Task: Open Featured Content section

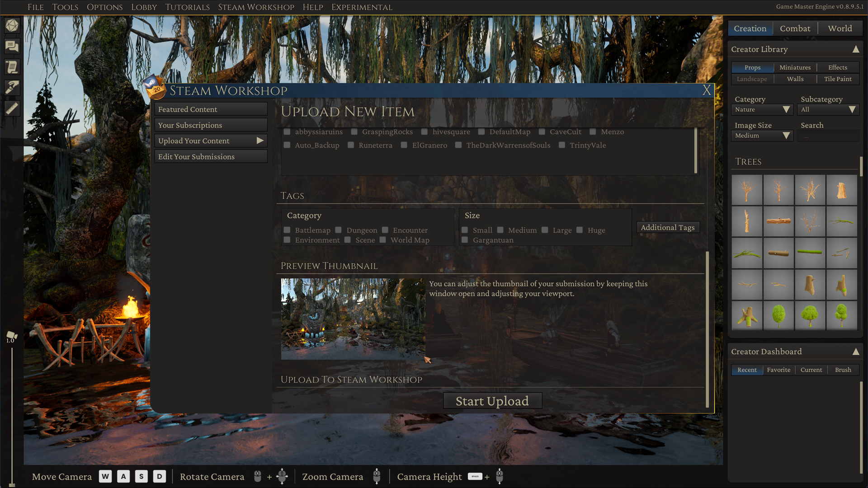Action: pyautogui.click(x=211, y=109)
